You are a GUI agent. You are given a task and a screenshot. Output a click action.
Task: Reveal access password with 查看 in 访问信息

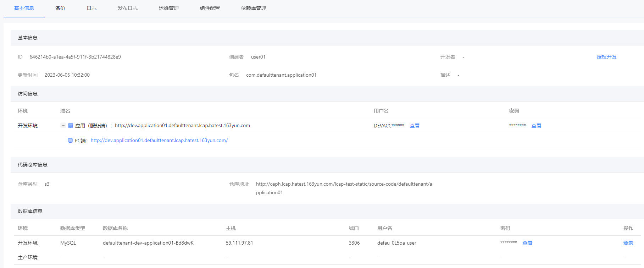click(536, 126)
